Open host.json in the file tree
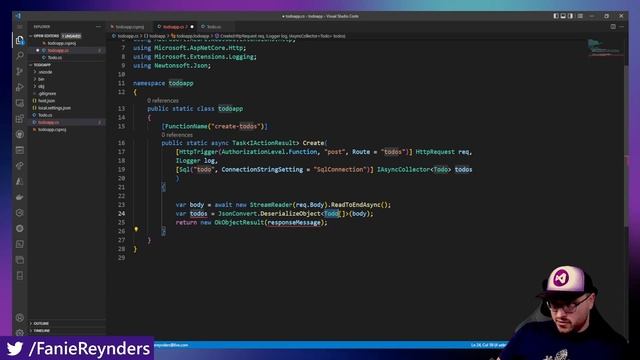Viewport: 640px width, 360px height. point(46,101)
